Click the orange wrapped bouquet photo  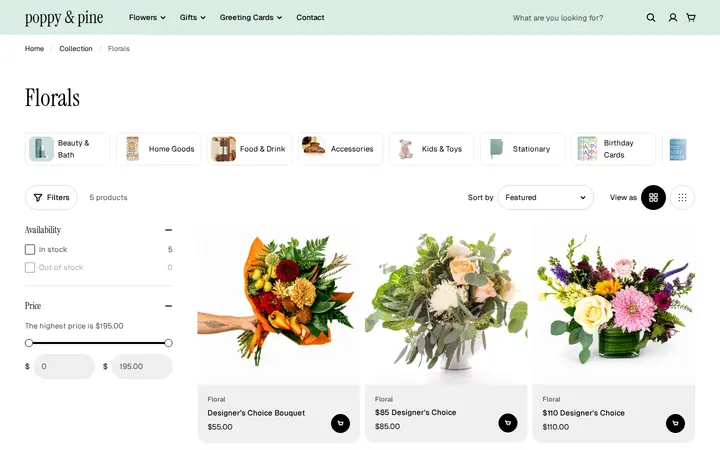pyautogui.click(x=279, y=304)
